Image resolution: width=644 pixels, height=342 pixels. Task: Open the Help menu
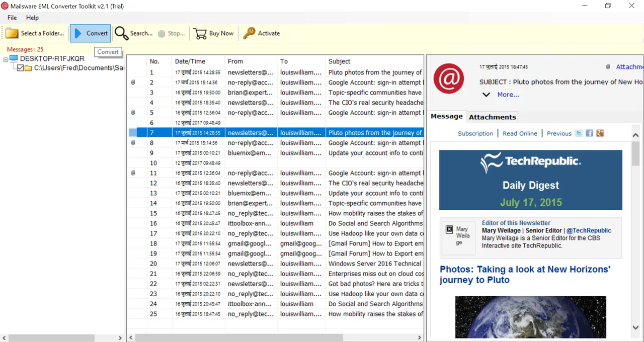click(32, 18)
